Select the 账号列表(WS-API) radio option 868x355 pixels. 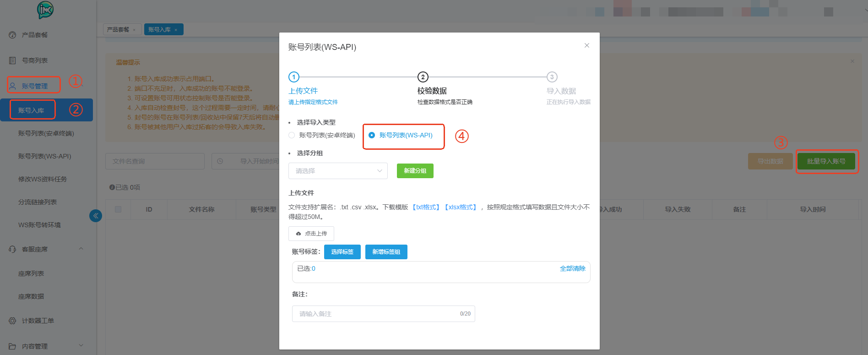tap(372, 135)
